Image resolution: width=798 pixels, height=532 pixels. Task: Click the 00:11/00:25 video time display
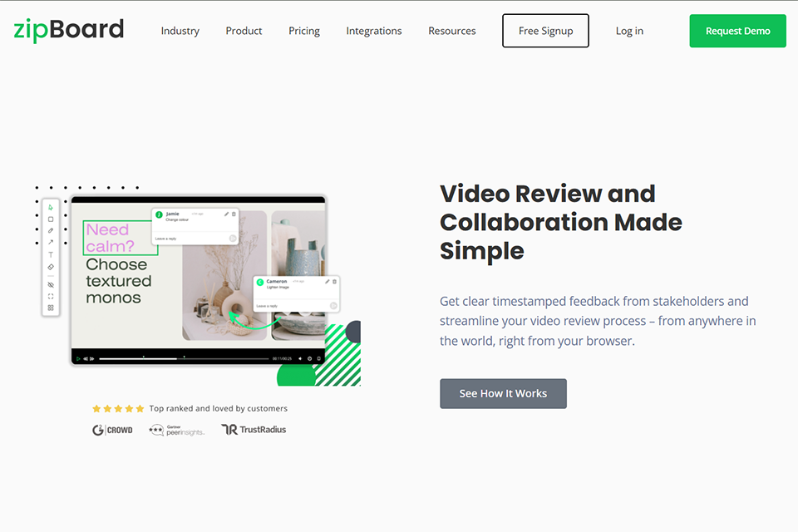point(282,359)
